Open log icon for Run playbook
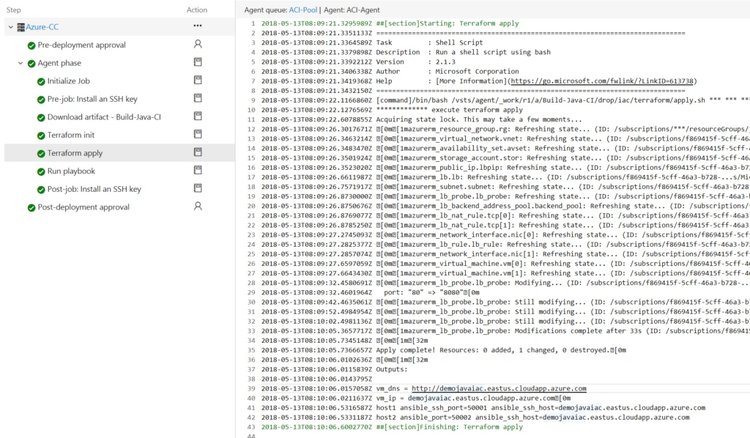This screenshot has width=750, height=438. click(198, 170)
